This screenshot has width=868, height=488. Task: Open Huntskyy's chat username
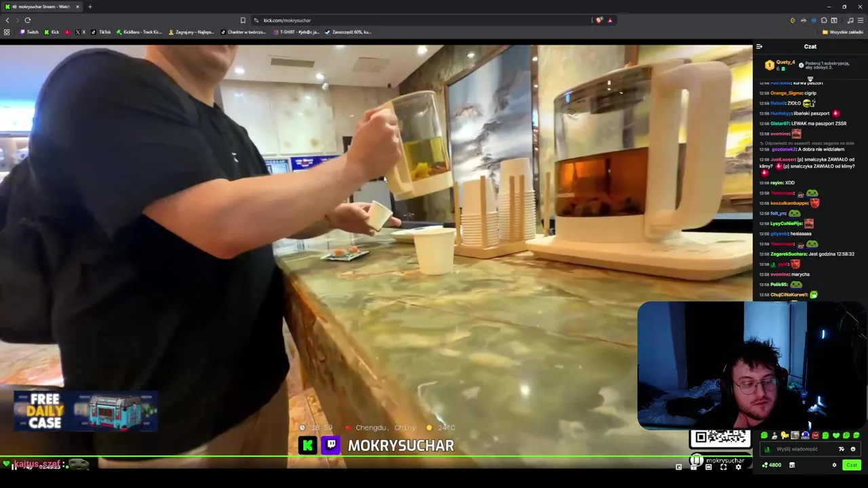click(x=781, y=113)
